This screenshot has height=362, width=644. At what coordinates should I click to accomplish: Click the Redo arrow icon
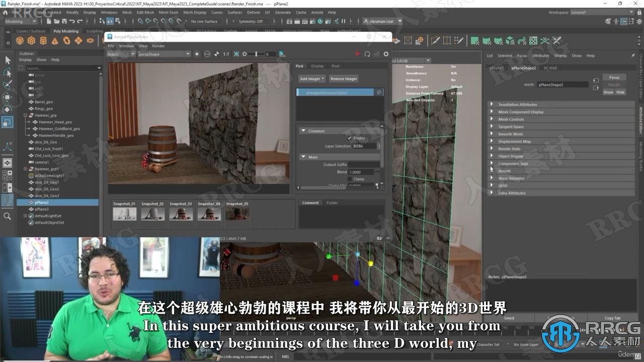[x=80, y=21]
